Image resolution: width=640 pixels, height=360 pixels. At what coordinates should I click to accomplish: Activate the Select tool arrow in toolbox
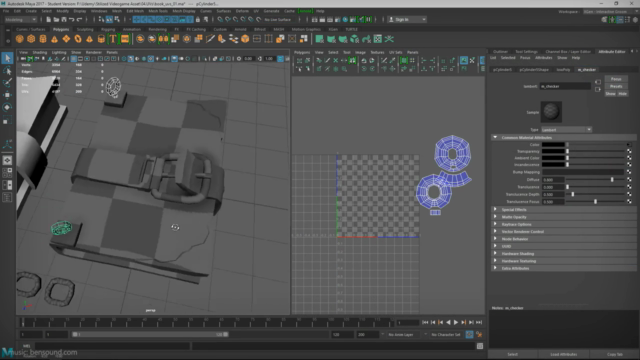coord(7,58)
